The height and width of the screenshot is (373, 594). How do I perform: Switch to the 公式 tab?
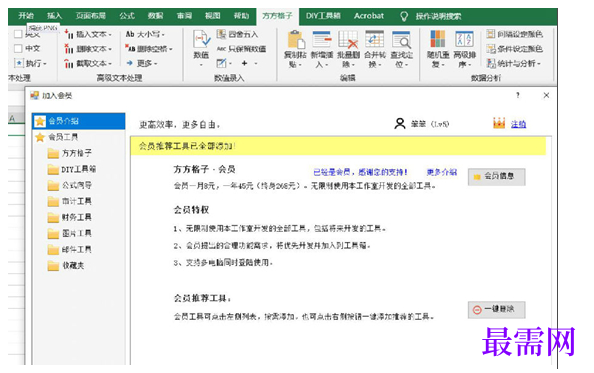click(127, 16)
